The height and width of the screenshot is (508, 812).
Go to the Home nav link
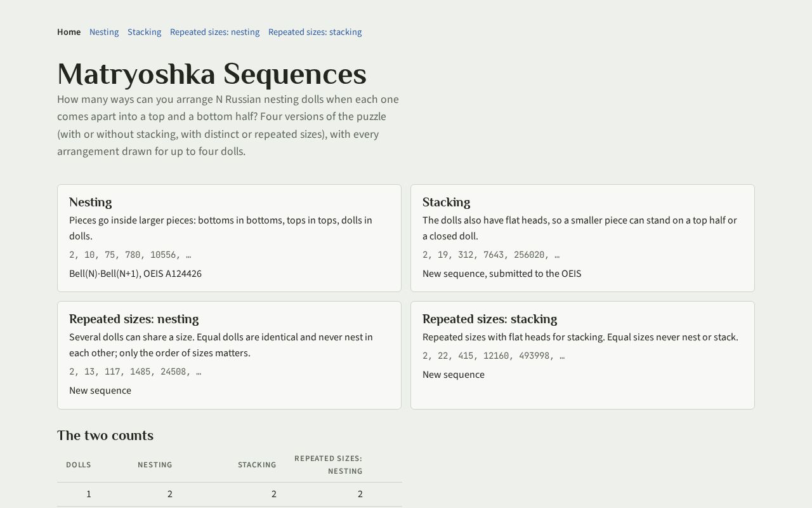[x=69, y=32]
